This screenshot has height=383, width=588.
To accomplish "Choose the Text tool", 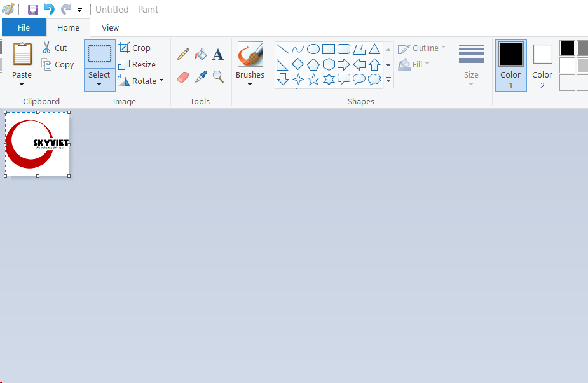I will point(218,54).
